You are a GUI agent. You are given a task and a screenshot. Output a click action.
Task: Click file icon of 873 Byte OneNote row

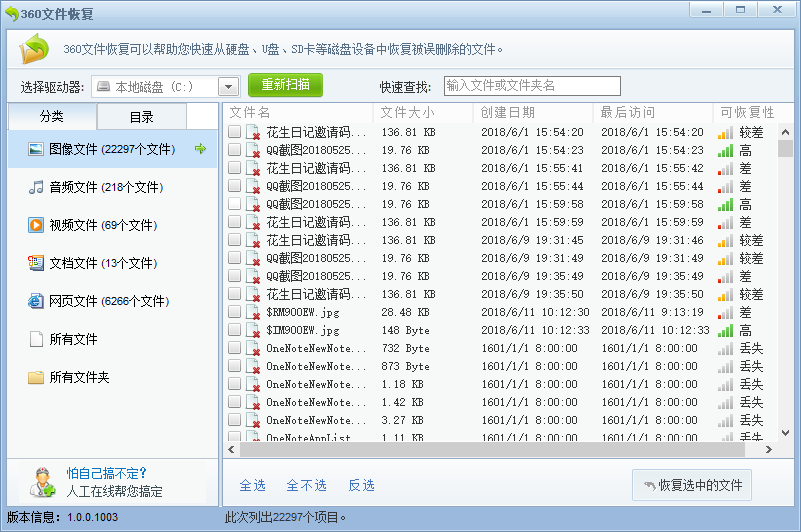(x=253, y=366)
